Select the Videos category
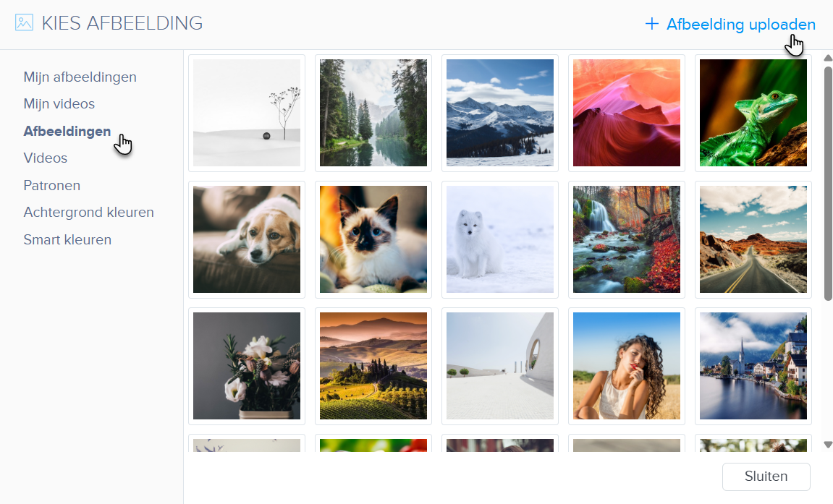This screenshot has width=833, height=504. point(45,158)
